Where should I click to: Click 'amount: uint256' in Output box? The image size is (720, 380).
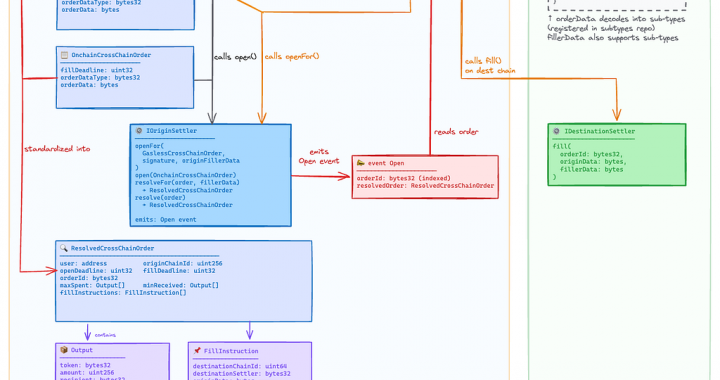click(87, 373)
